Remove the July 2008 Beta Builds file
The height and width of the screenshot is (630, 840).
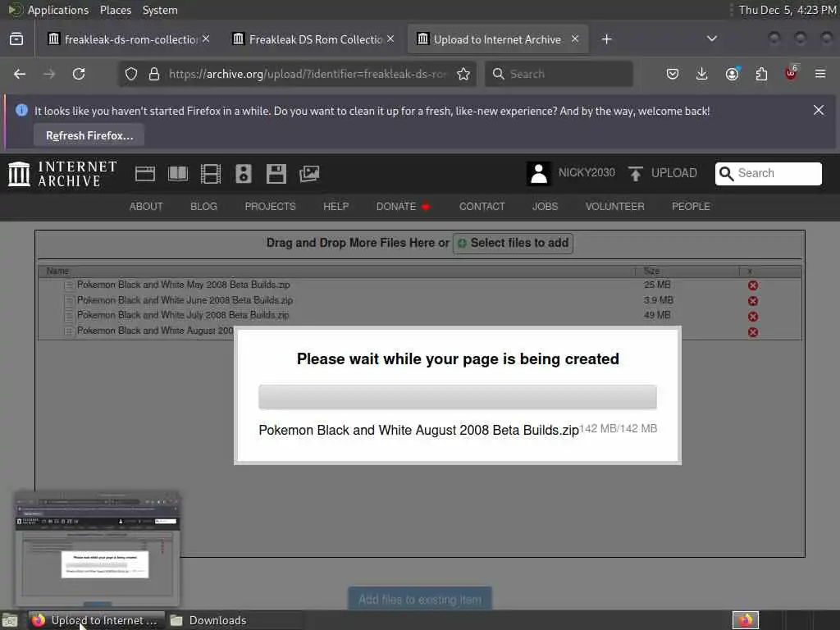click(753, 317)
